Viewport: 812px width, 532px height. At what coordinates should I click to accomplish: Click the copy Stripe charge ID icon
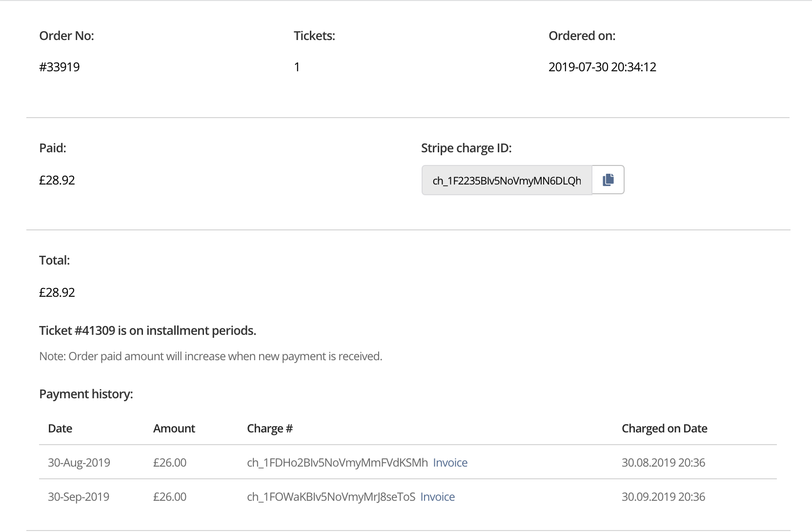tap(608, 180)
